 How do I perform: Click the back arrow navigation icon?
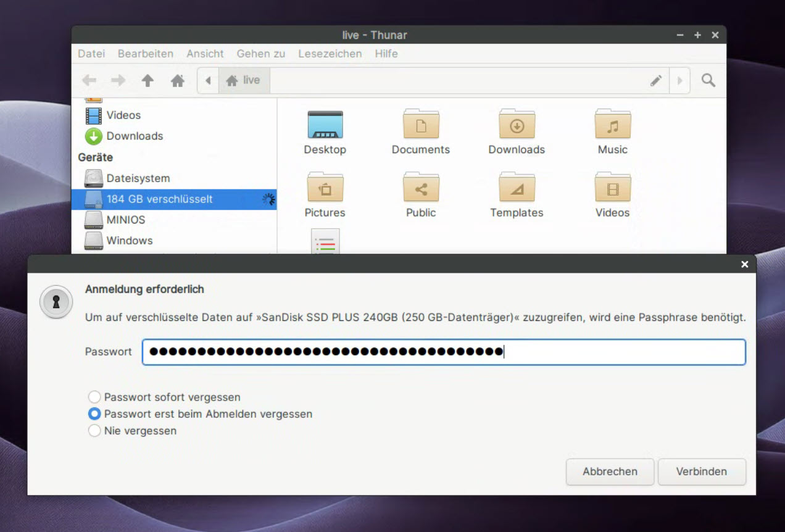[x=89, y=80]
